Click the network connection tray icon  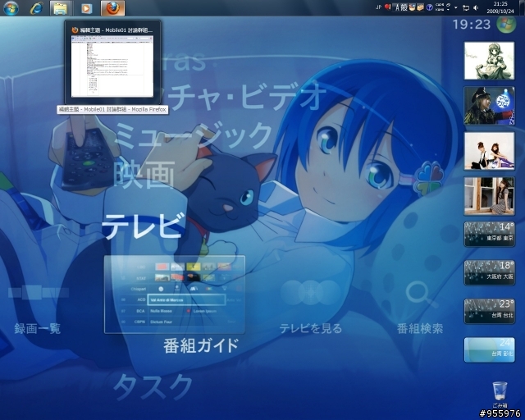point(466,7)
